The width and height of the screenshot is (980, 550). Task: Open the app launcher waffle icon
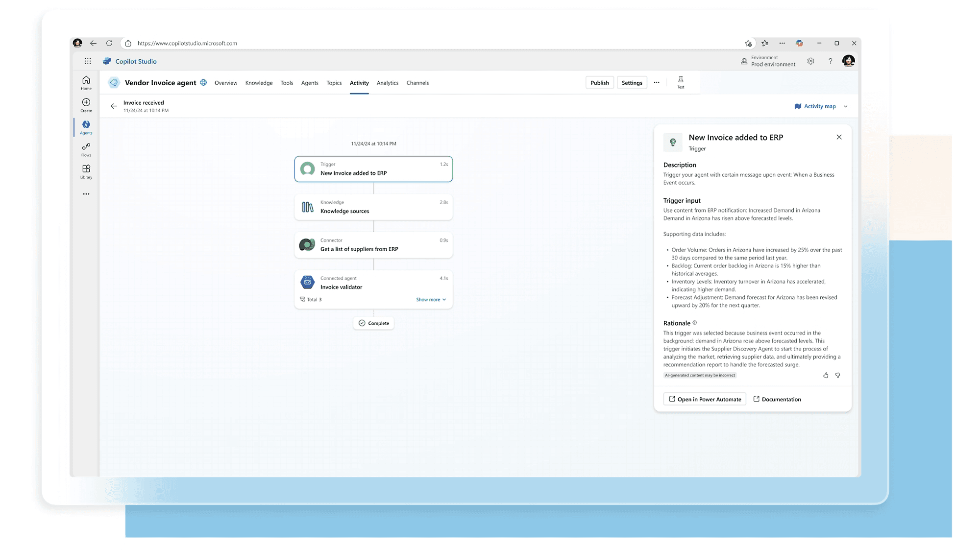(x=88, y=61)
